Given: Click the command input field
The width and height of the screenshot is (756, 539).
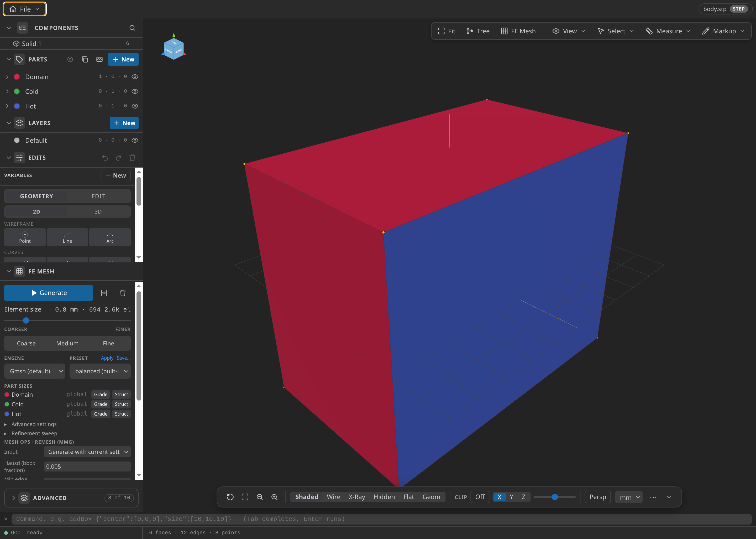Looking at the screenshot, I should 381,519.
